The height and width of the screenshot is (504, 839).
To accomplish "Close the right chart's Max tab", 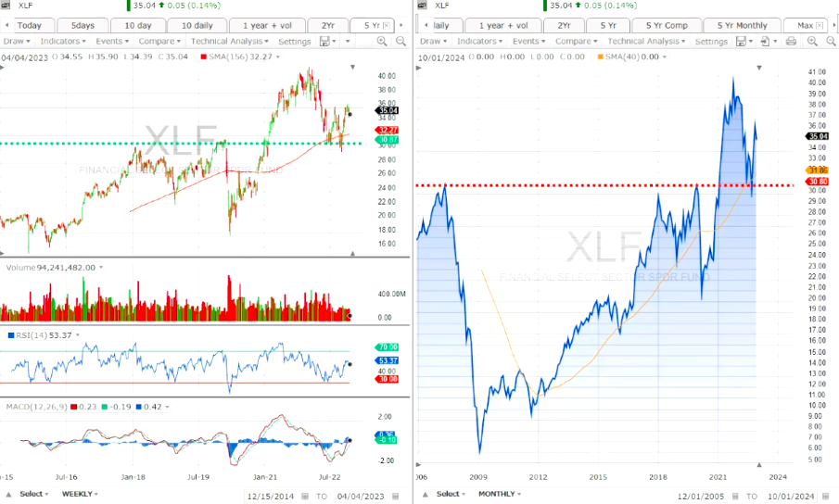I will 820,25.
